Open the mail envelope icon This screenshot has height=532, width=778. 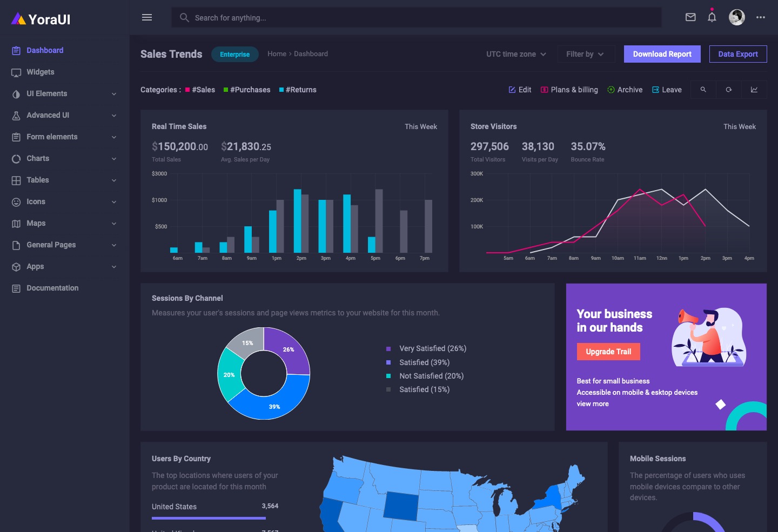(690, 17)
